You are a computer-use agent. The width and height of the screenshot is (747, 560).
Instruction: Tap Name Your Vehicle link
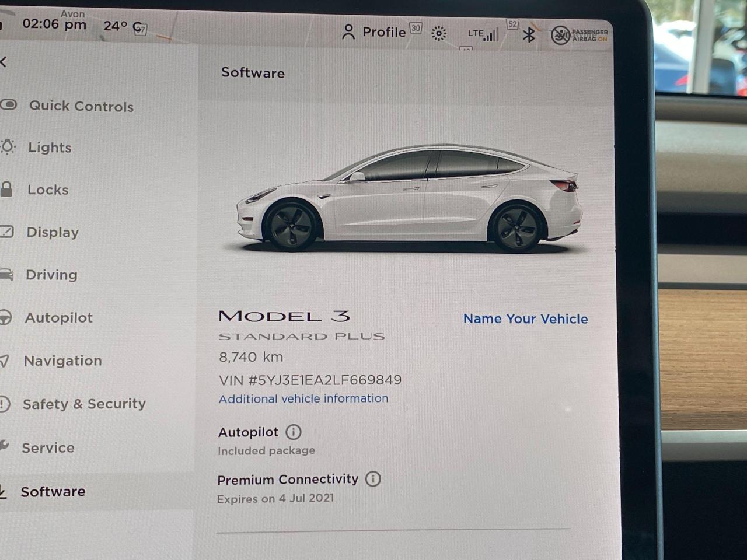point(526,318)
